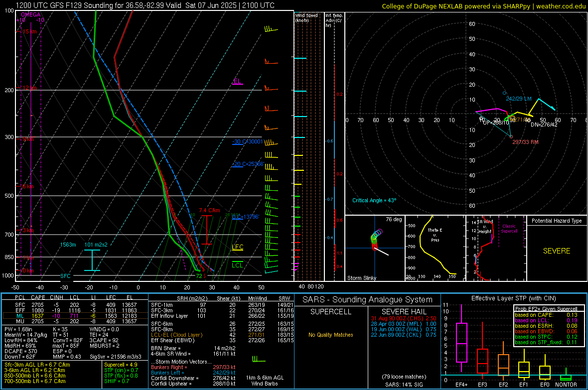Click the Wind Speed (knots) panel header

coord(306,17)
